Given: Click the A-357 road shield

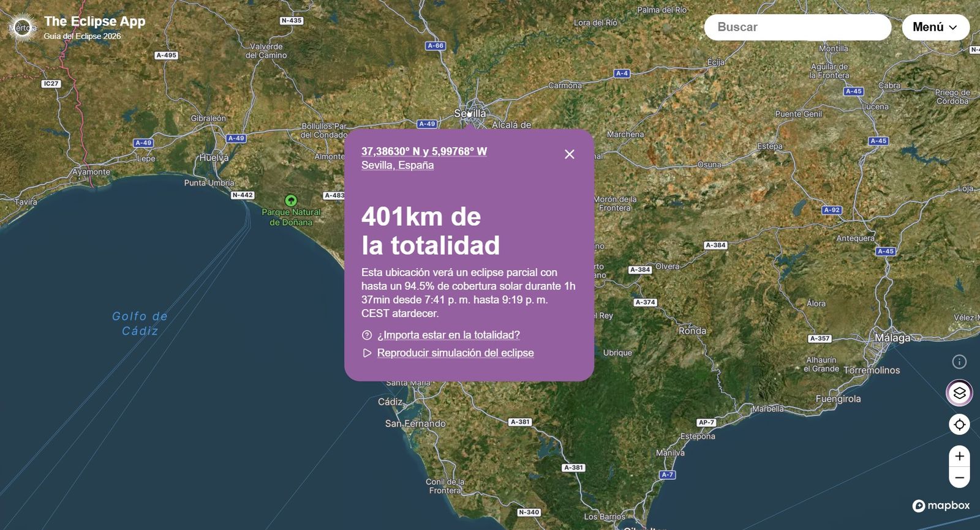Looking at the screenshot, I should point(820,338).
